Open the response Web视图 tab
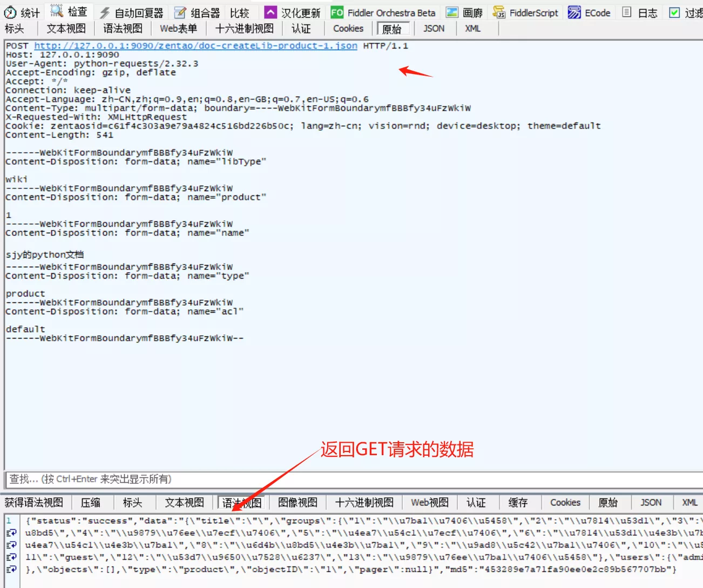 coord(430,503)
